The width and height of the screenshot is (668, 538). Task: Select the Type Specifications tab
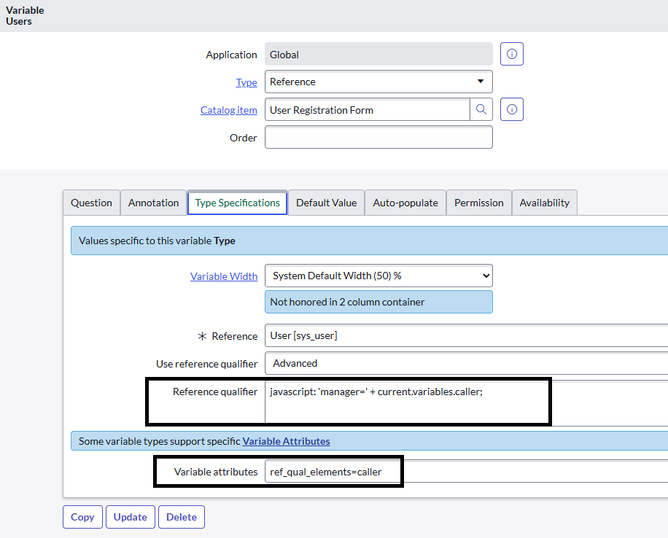238,203
